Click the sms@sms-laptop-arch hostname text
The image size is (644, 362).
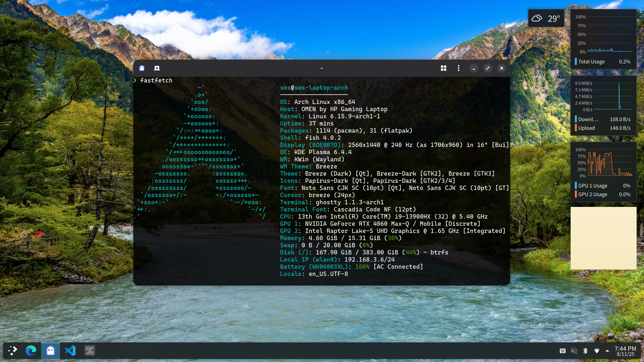(x=314, y=87)
